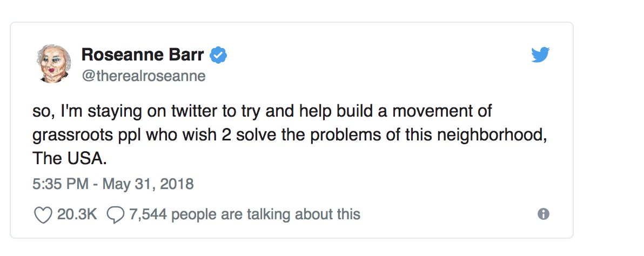Open the @therealroseanne handle link
The width and height of the screenshot is (644, 256).
coord(144,76)
